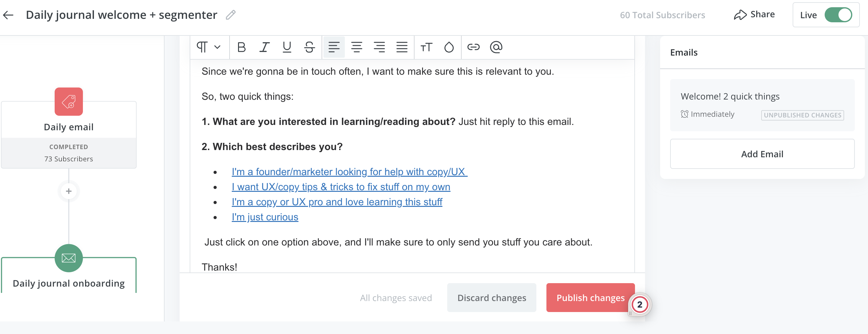The image size is (868, 334).
Task: Apply strikethrough formatting
Action: (309, 47)
